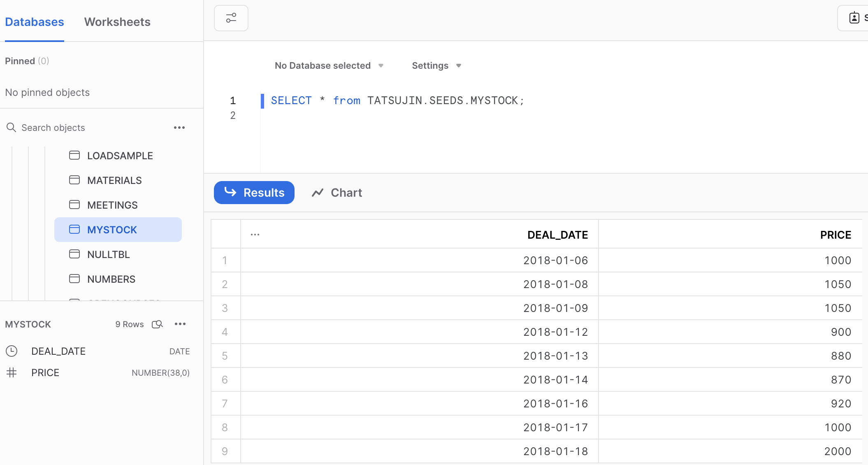
Task: Open the ellipsis menu in MYSTOCK detail panel
Action: (180, 324)
